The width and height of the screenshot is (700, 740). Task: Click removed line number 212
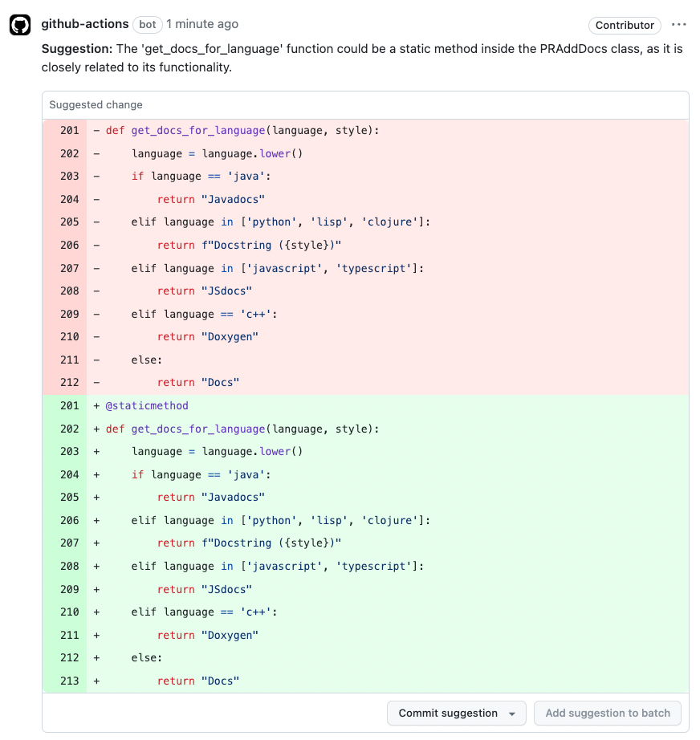click(x=70, y=382)
